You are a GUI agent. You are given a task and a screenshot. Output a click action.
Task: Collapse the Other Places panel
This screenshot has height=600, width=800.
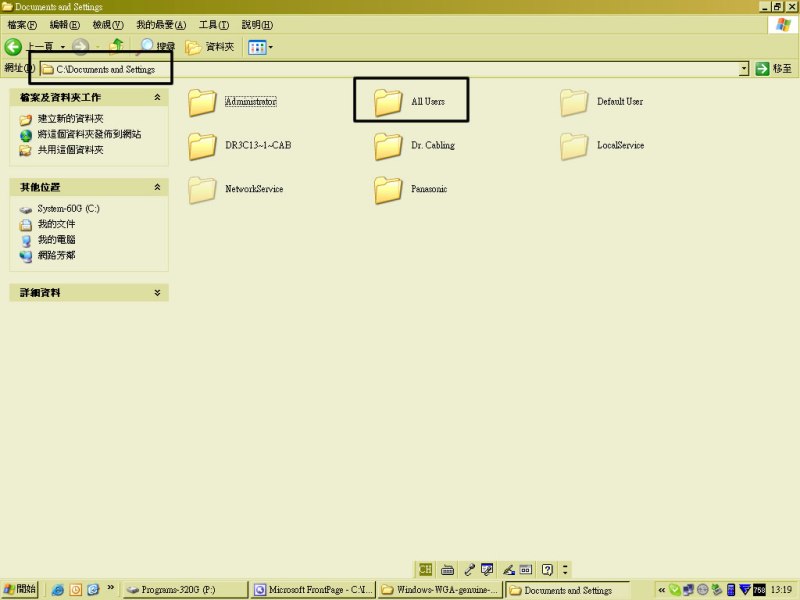157,187
